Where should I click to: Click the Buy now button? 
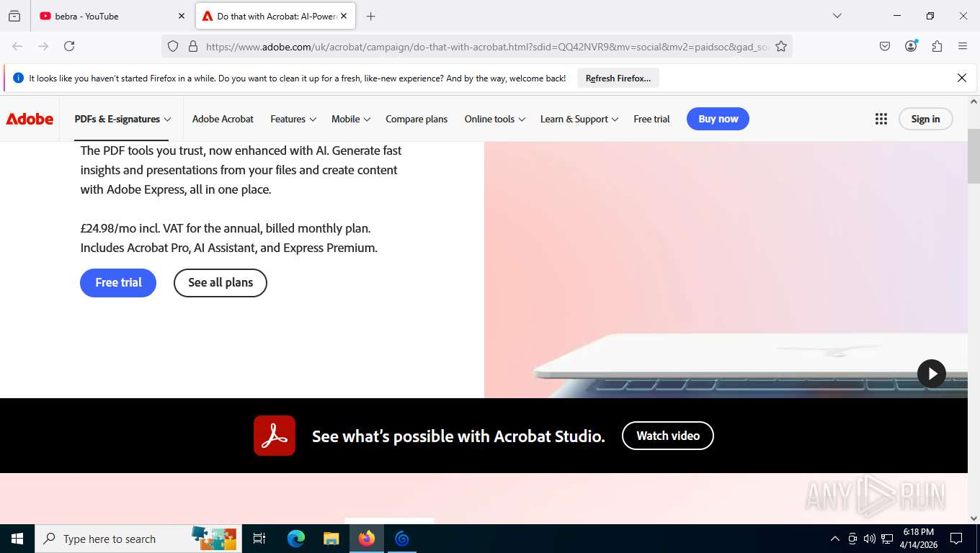click(x=718, y=119)
